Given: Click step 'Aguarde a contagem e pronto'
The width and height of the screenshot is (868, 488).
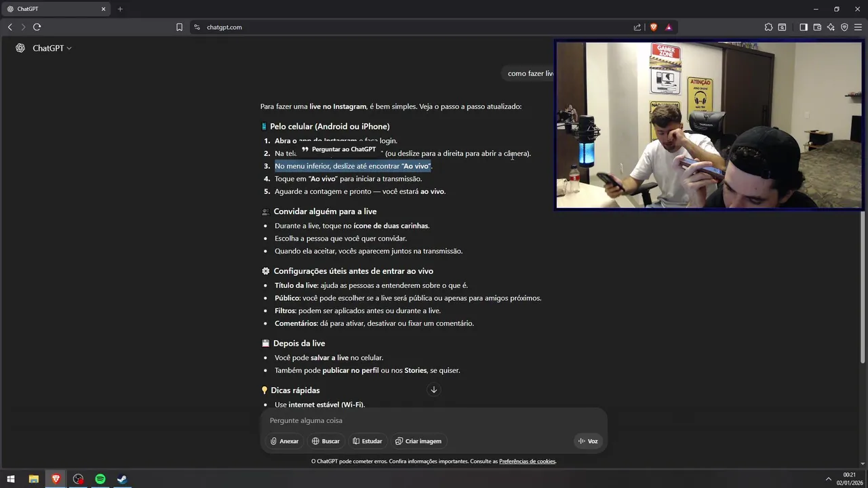Looking at the screenshot, I should [x=360, y=192].
